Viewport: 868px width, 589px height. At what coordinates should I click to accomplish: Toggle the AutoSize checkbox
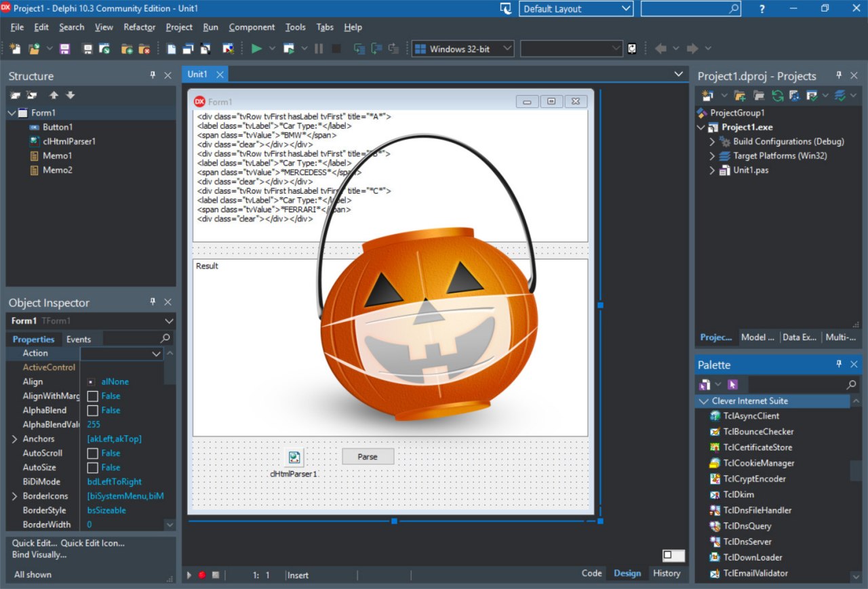93,467
